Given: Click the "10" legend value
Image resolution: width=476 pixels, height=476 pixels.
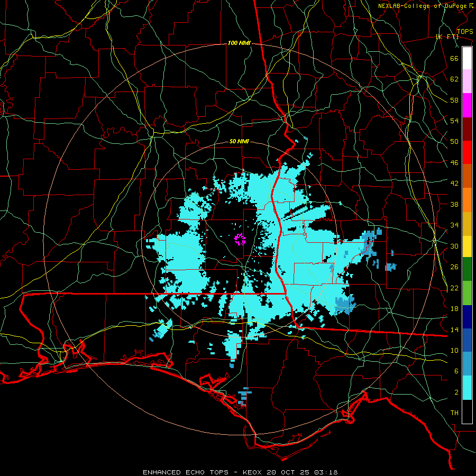Looking at the screenshot, I should [x=454, y=351].
